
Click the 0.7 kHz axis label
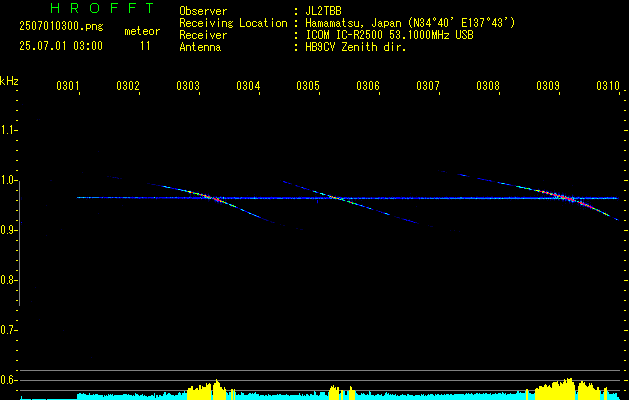(7, 330)
